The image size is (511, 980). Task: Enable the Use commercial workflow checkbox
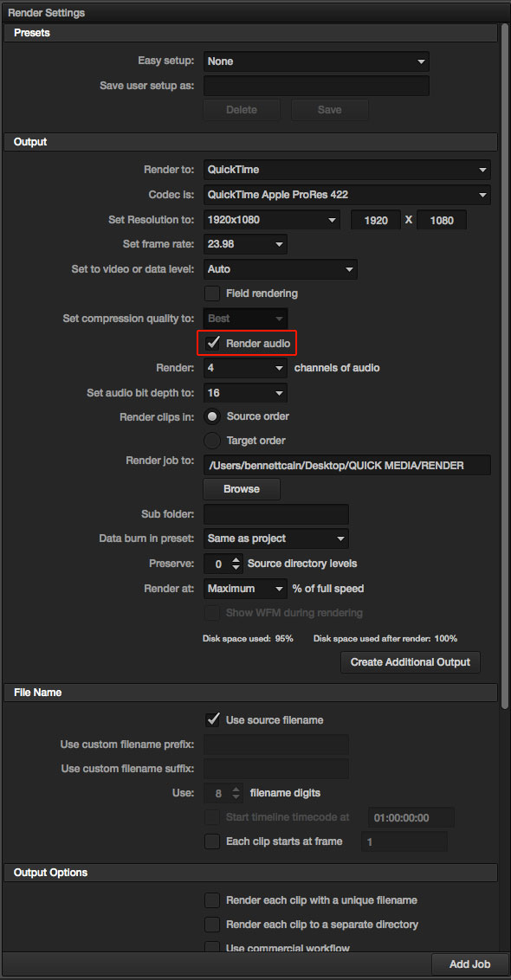point(213,947)
